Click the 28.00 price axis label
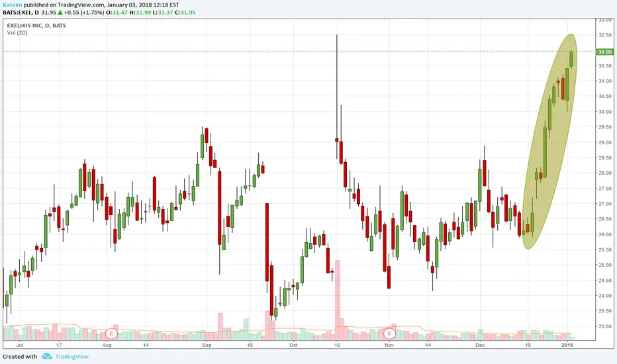617x364 pixels. (x=605, y=173)
